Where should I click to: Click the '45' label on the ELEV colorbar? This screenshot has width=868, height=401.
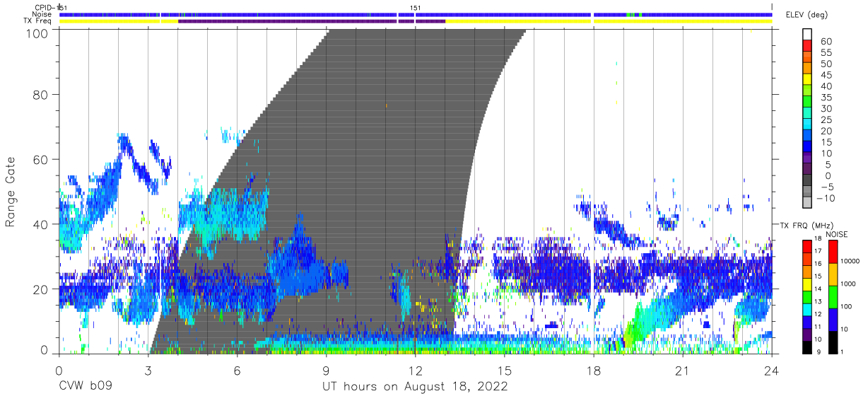[x=826, y=76]
